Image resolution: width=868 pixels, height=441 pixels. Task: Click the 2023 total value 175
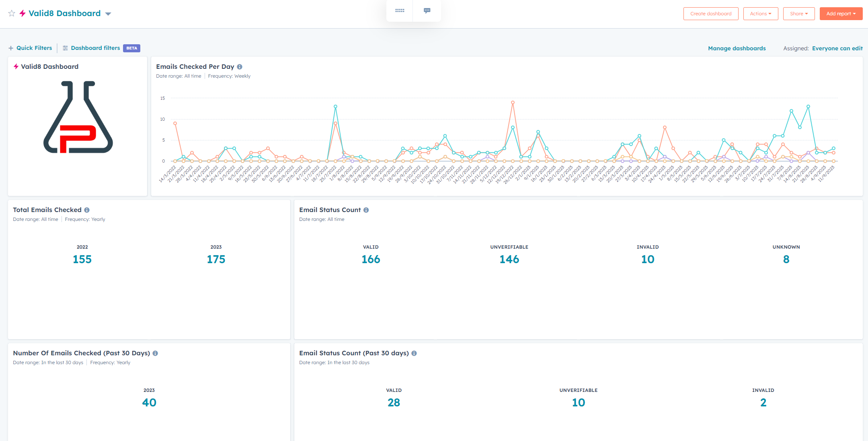[216, 259]
